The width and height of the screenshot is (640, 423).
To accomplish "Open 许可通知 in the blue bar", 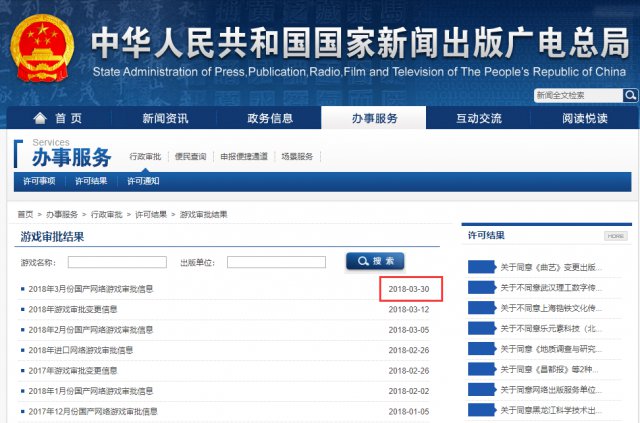I will (x=143, y=181).
